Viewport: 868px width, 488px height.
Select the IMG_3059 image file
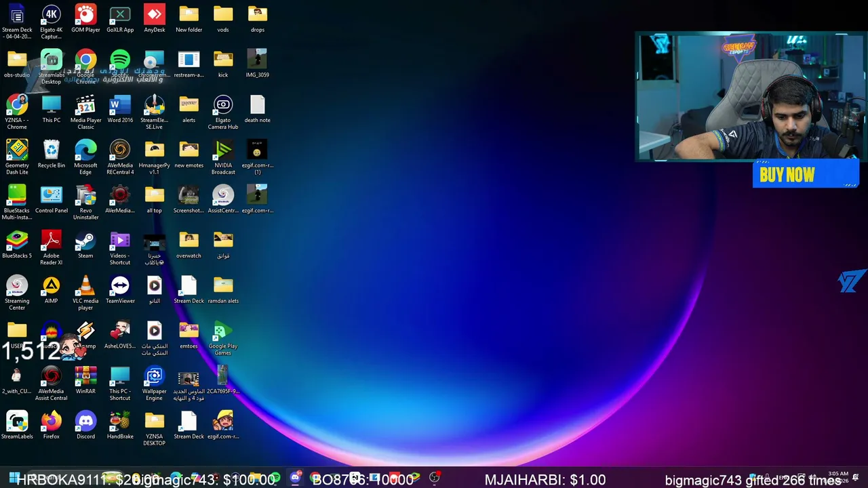(x=257, y=64)
